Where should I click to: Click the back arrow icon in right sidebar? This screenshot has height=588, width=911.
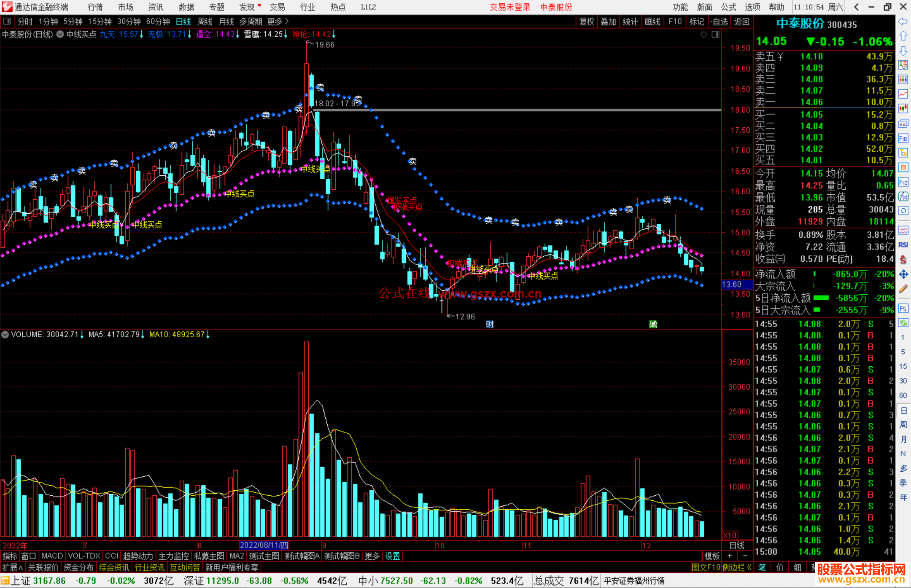click(x=903, y=21)
